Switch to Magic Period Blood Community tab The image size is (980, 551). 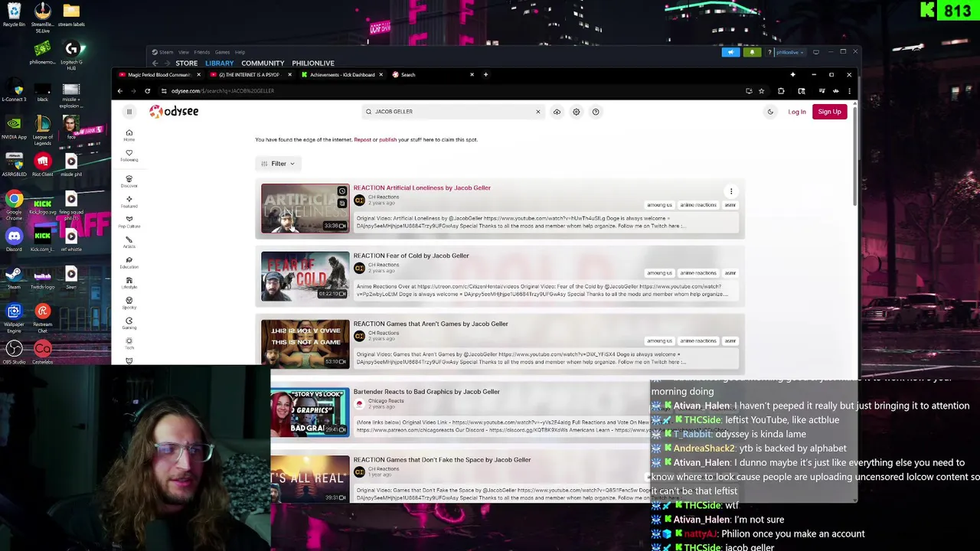coord(158,75)
